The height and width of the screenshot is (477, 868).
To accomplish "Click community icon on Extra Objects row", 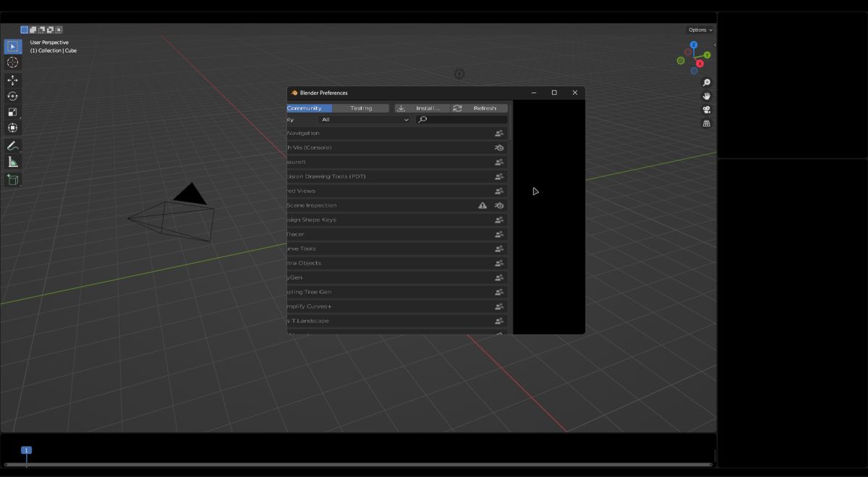I will pyautogui.click(x=499, y=263).
